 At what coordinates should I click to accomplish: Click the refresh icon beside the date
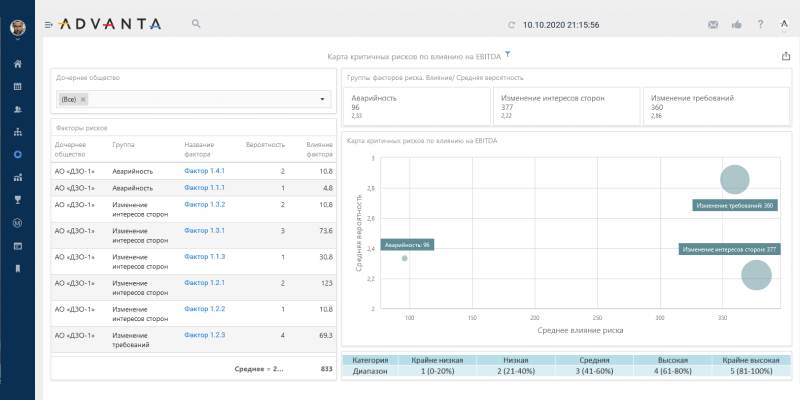click(x=512, y=24)
